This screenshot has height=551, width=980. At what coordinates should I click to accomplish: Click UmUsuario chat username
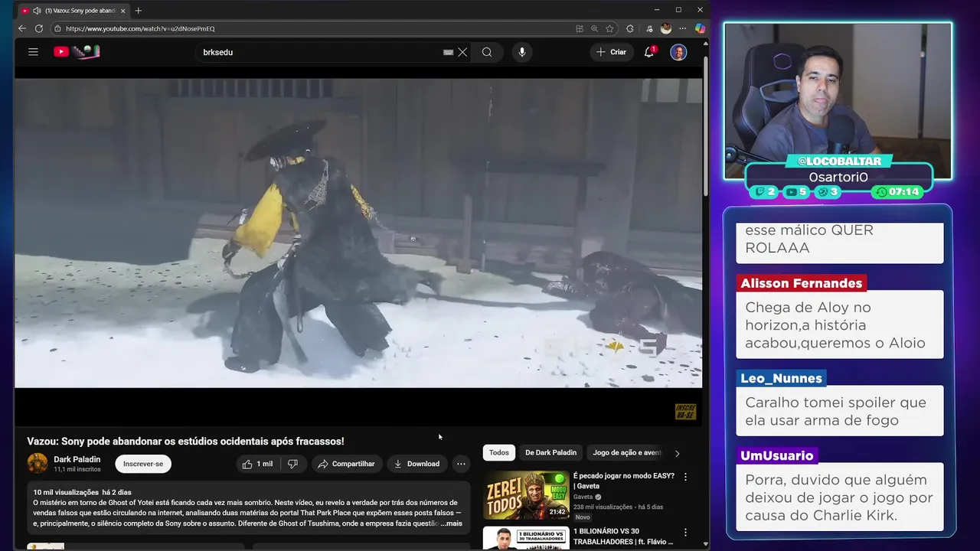(x=776, y=455)
